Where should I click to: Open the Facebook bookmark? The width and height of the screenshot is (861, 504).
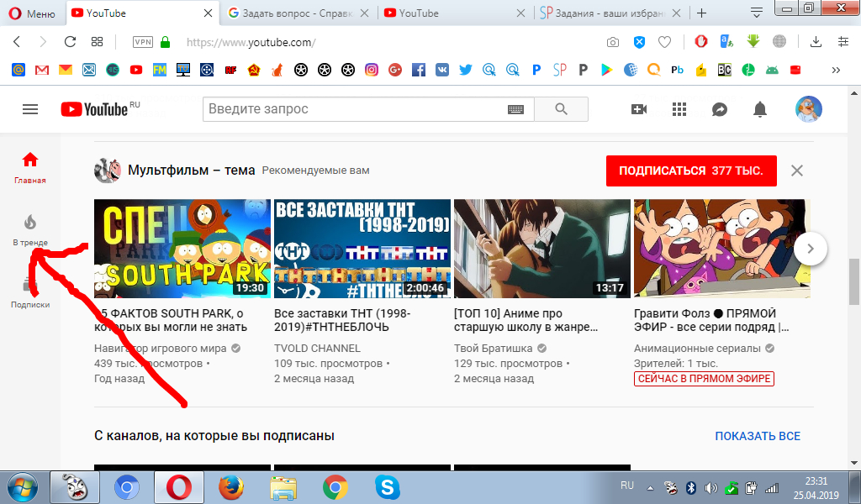coord(419,70)
